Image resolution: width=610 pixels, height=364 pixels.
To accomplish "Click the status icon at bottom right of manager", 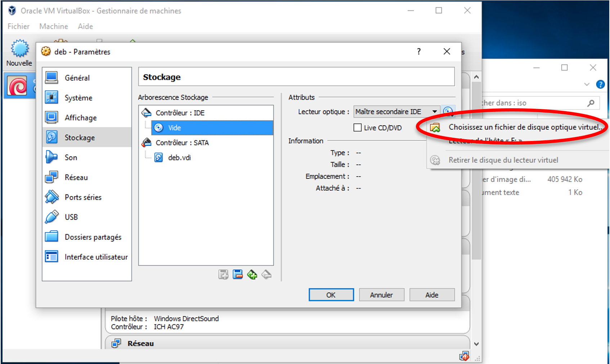I will coord(464,356).
